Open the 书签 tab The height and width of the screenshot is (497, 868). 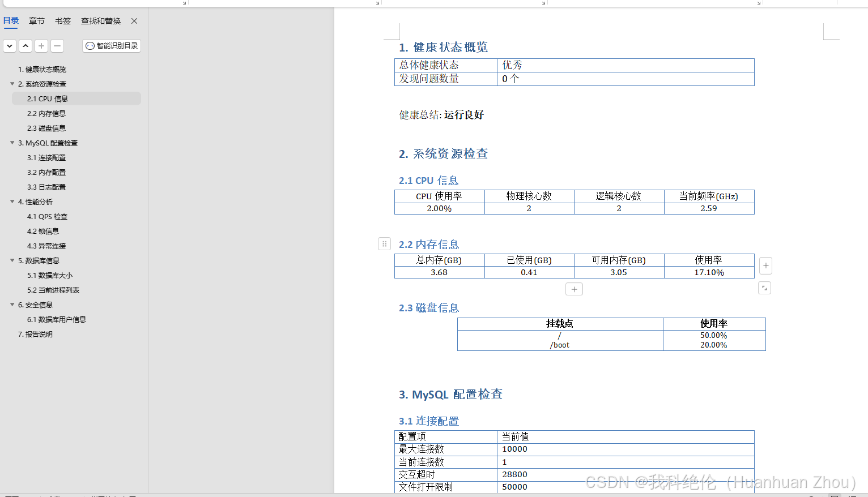pos(62,21)
